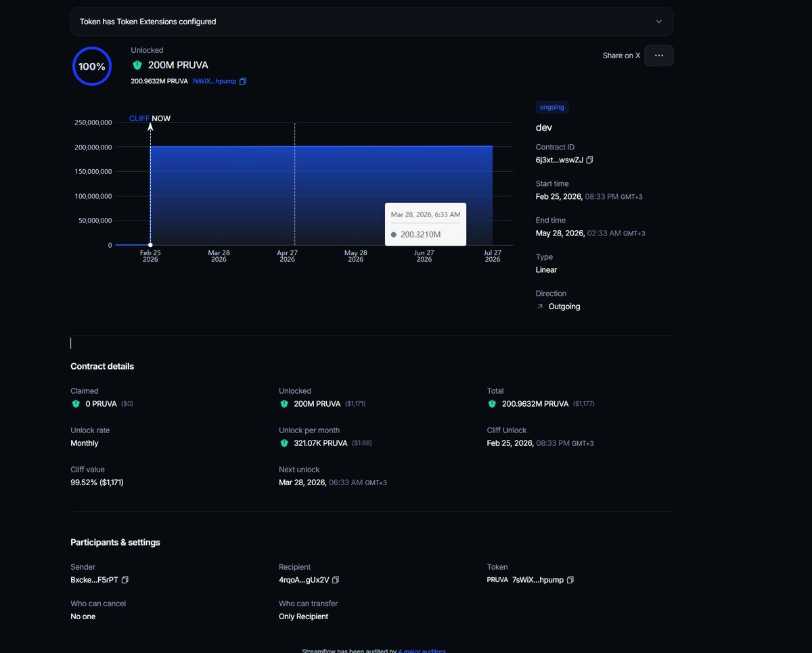812x653 pixels.
Task: Select the Sender address Bxcke...F5rPT text
Action: (x=94, y=580)
